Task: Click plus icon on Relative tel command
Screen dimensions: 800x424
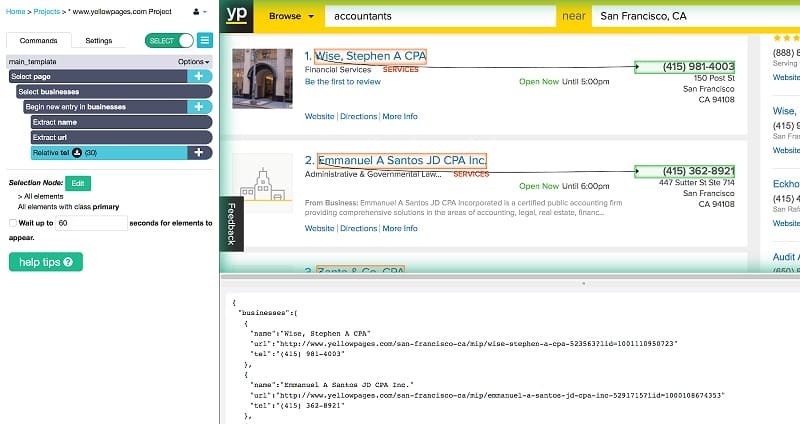Action: (199, 153)
